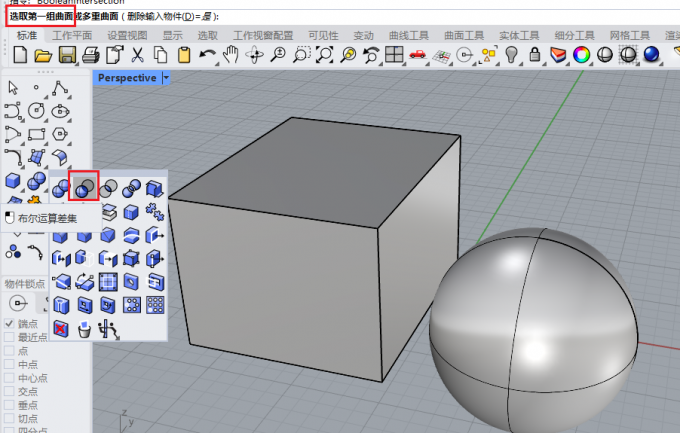Select the polyline tool in left toolbar
Screen dimensions: 680x433
pos(60,88)
